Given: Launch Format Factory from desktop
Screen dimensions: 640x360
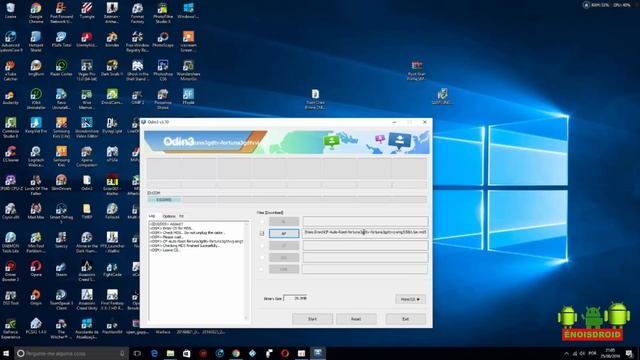Looking at the screenshot, I should pos(138,13).
